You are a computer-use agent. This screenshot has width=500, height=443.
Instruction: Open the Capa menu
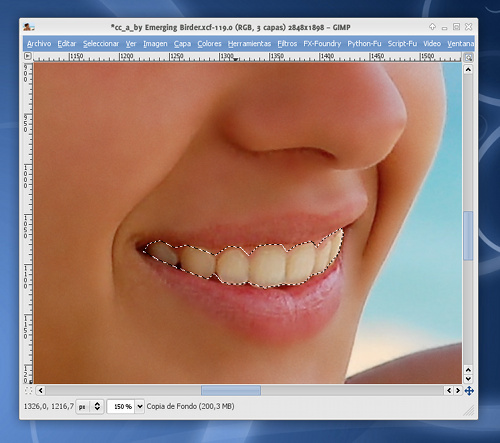pyautogui.click(x=182, y=44)
